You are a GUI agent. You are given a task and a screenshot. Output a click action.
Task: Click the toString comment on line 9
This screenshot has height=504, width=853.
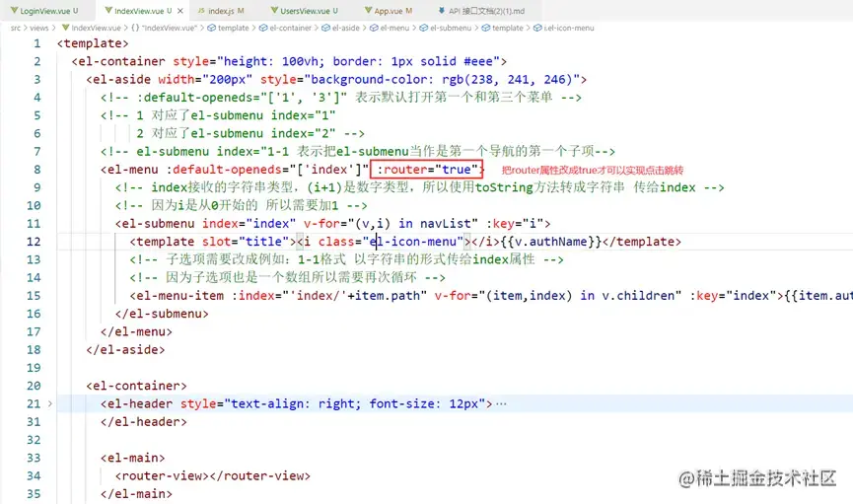point(419,187)
